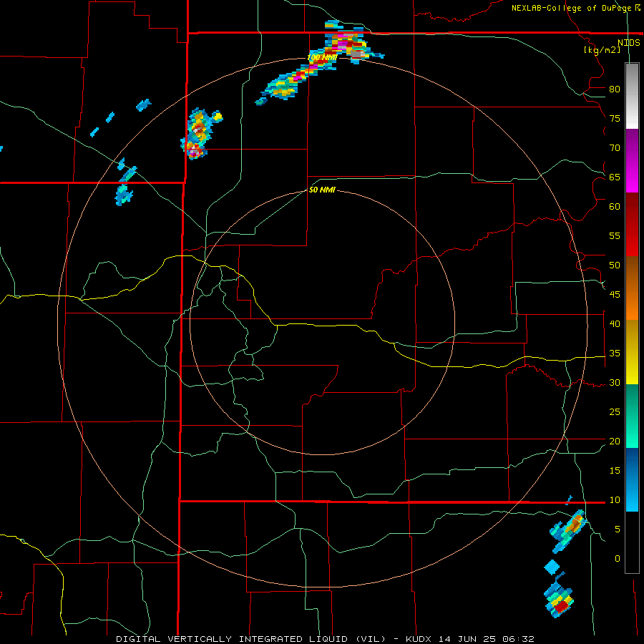The image size is (644, 644).
Task: Select the black bottom segment of the color bar
Action: pos(632,542)
